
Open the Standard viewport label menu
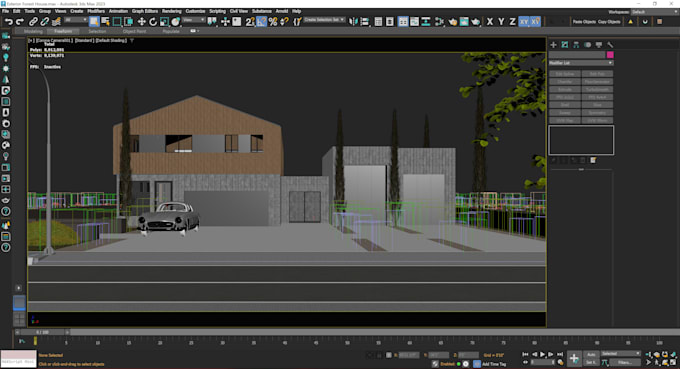(84, 40)
